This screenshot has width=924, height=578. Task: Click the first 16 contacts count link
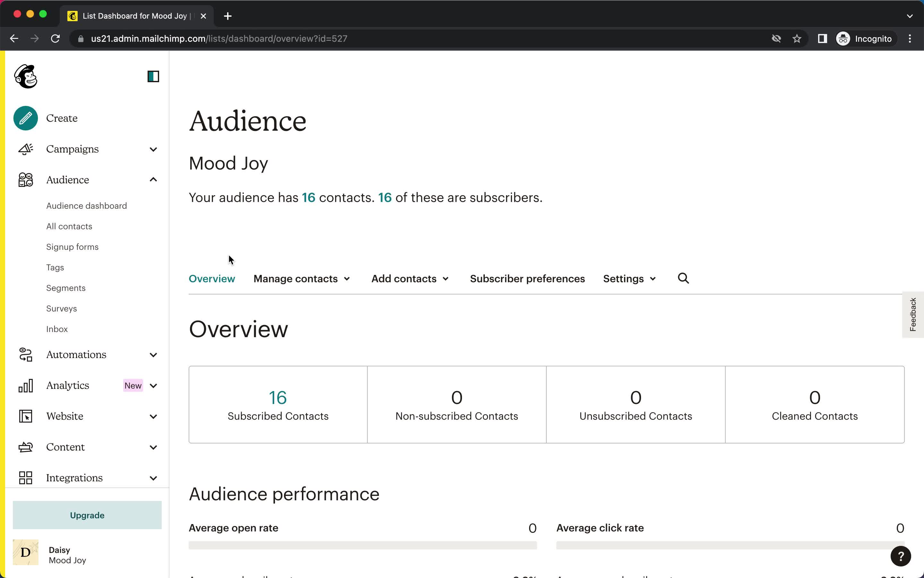point(309,197)
